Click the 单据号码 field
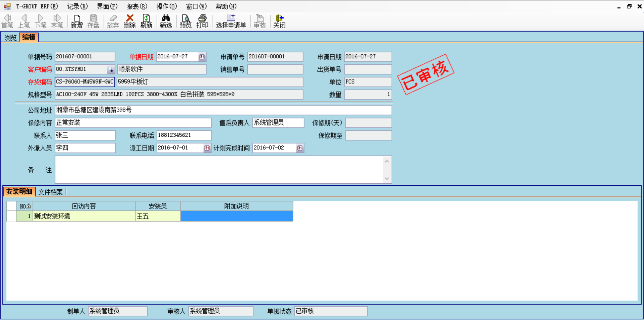Screen dimensions: 644x320 click(x=85, y=57)
